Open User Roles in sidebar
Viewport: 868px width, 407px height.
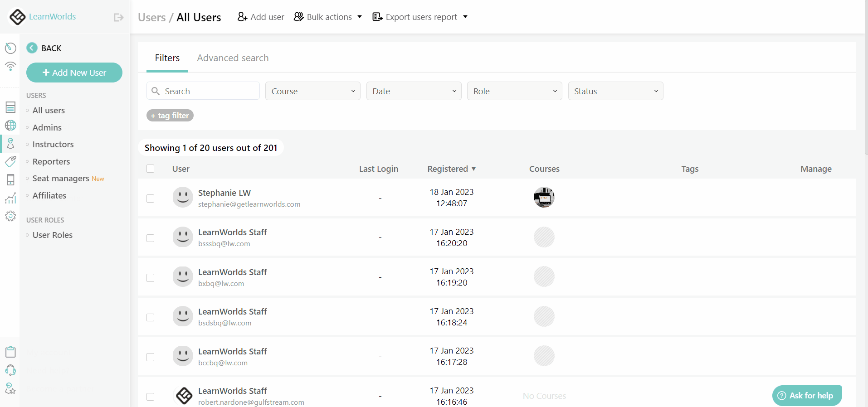(x=53, y=235)
